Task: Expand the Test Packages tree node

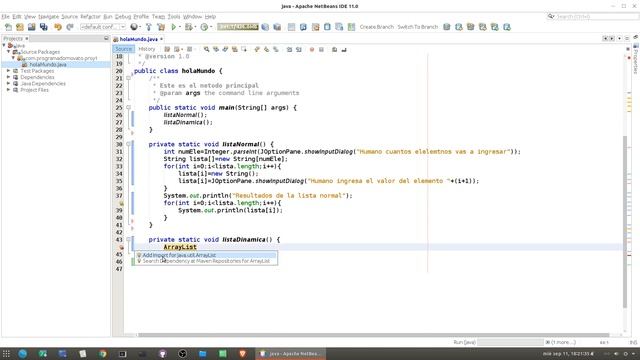Action: (9, 71)
